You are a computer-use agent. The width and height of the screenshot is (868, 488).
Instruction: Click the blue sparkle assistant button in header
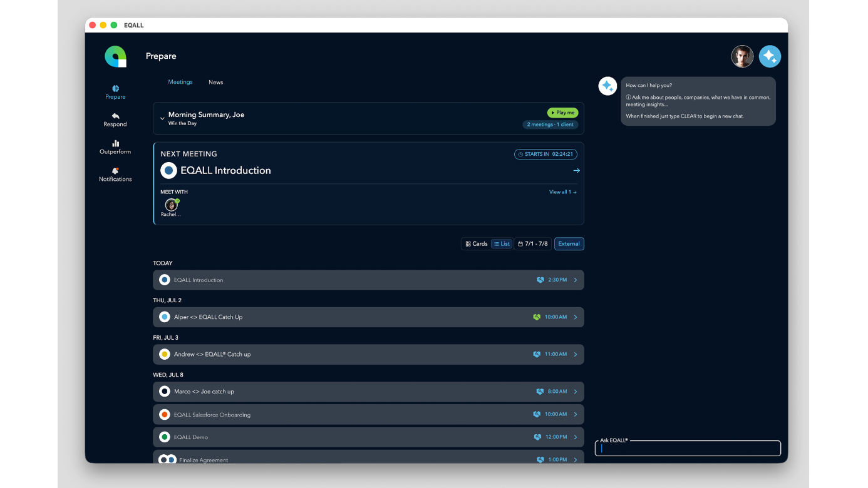click(770, 57)
